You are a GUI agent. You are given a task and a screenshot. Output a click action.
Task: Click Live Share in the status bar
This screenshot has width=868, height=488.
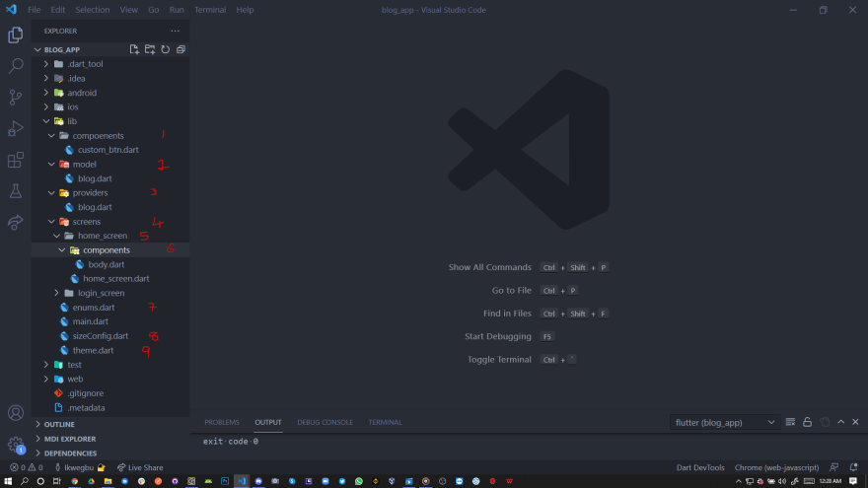pos(139,467)
